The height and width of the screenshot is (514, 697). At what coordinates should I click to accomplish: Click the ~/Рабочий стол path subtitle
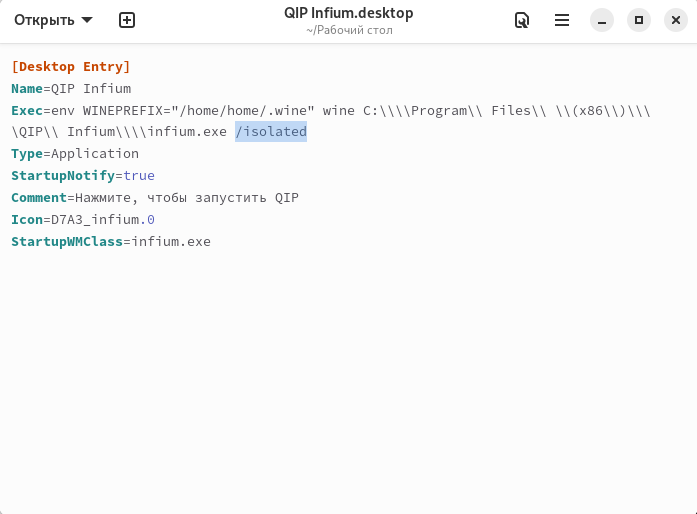point(349,30)
